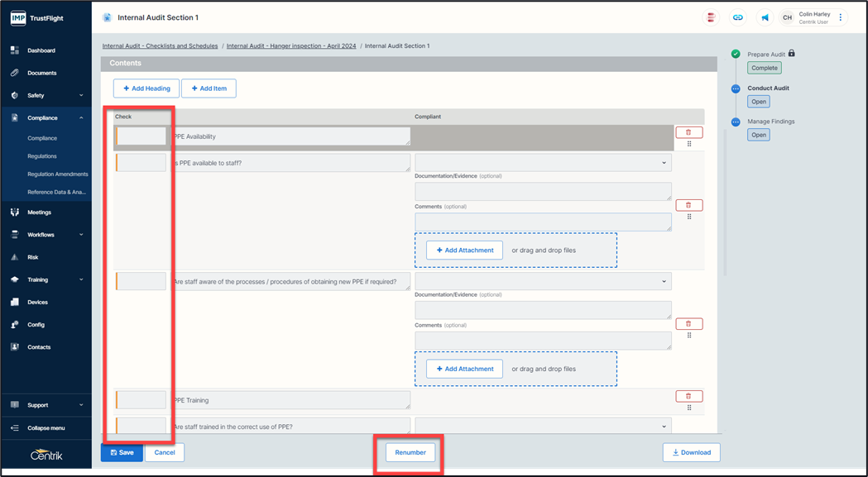
Task: Open the announcements megaphone icon
Action: click(x=765, y=17)
